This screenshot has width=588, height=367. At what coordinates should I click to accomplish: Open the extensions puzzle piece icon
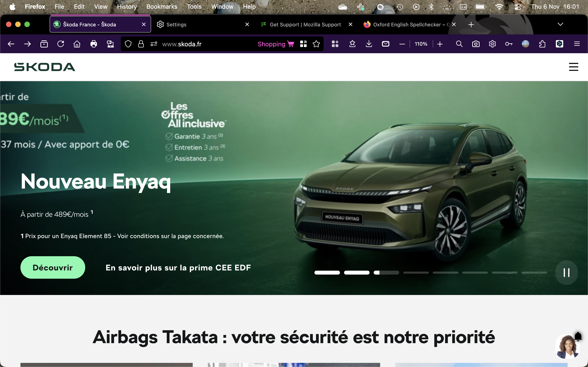(x=542, y=44)
